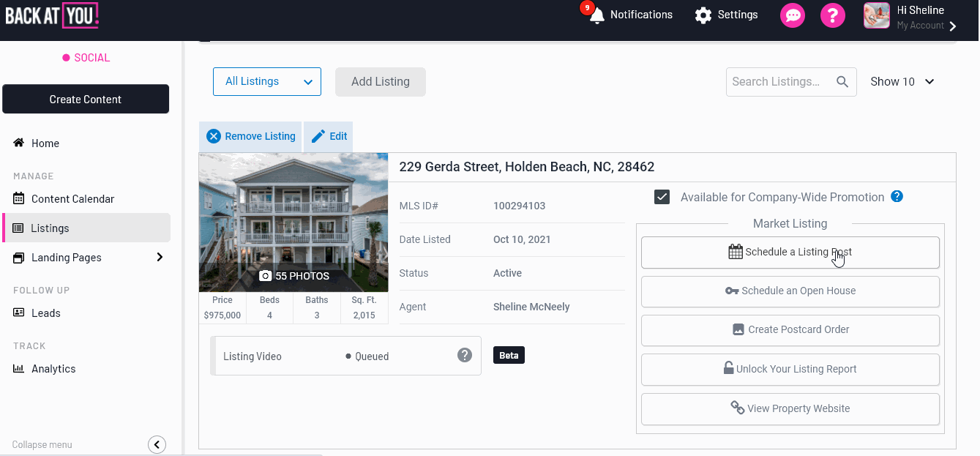This screenshot has height=456, width=980.
Task: Click the Status value Active
Action: coord(507,273)
